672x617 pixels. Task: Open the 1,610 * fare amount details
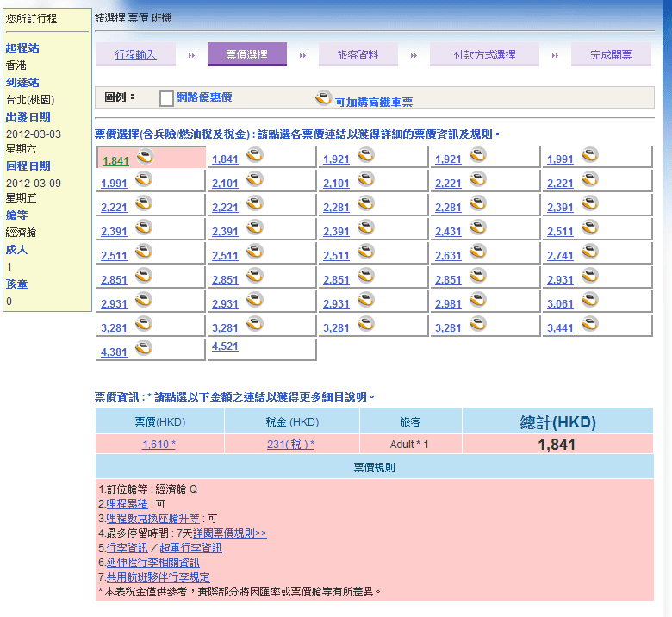[159, 445]
